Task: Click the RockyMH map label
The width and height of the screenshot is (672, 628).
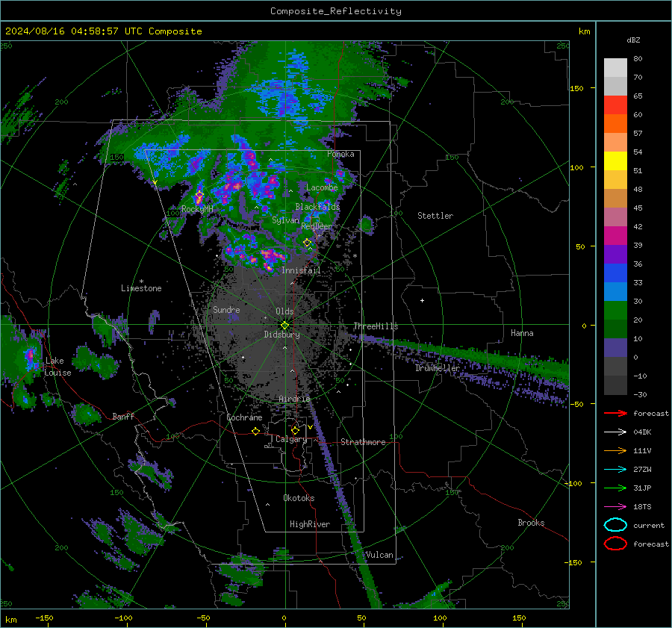Action: (x=197, y=209)
